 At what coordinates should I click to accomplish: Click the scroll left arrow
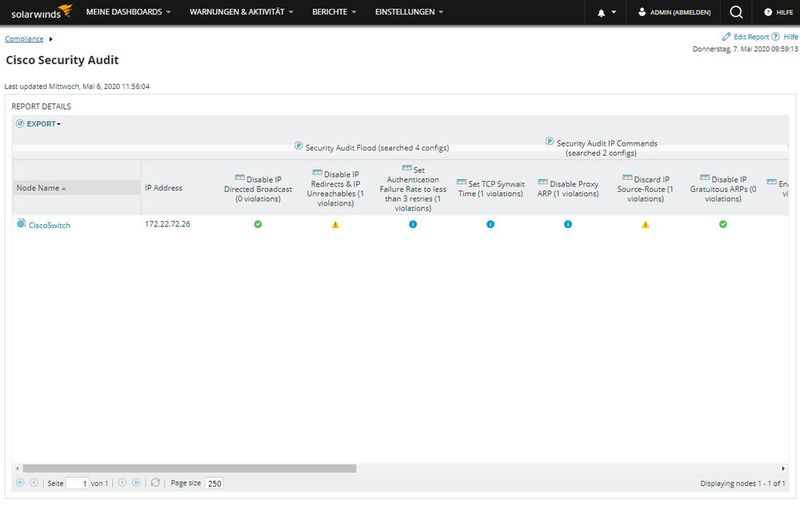17,468
